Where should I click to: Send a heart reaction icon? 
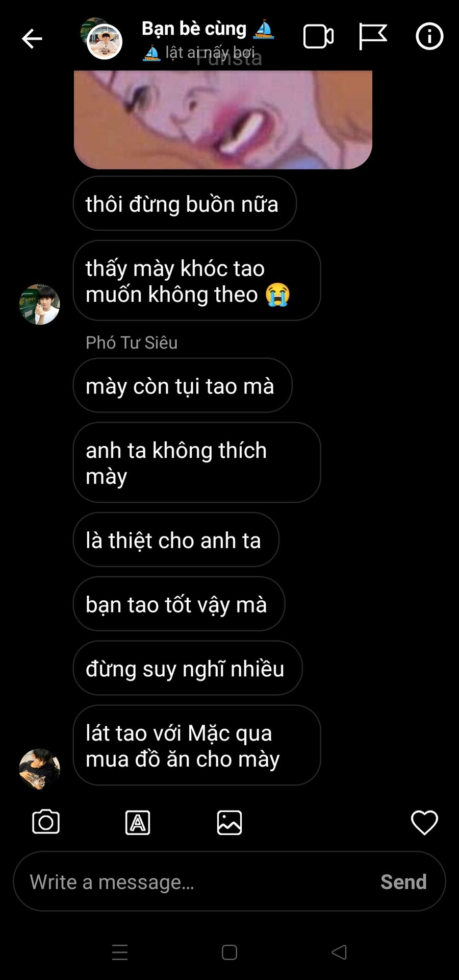[x=424, y=822]
